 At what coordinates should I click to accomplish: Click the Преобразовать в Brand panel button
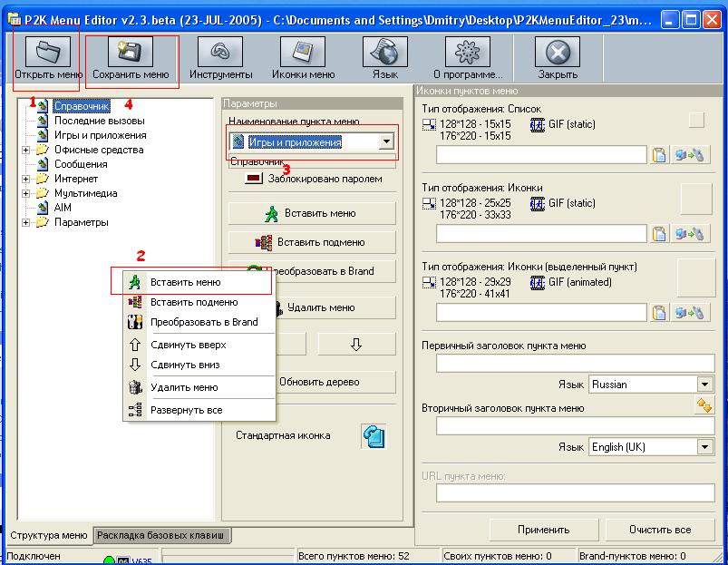[x=335, y=271]
